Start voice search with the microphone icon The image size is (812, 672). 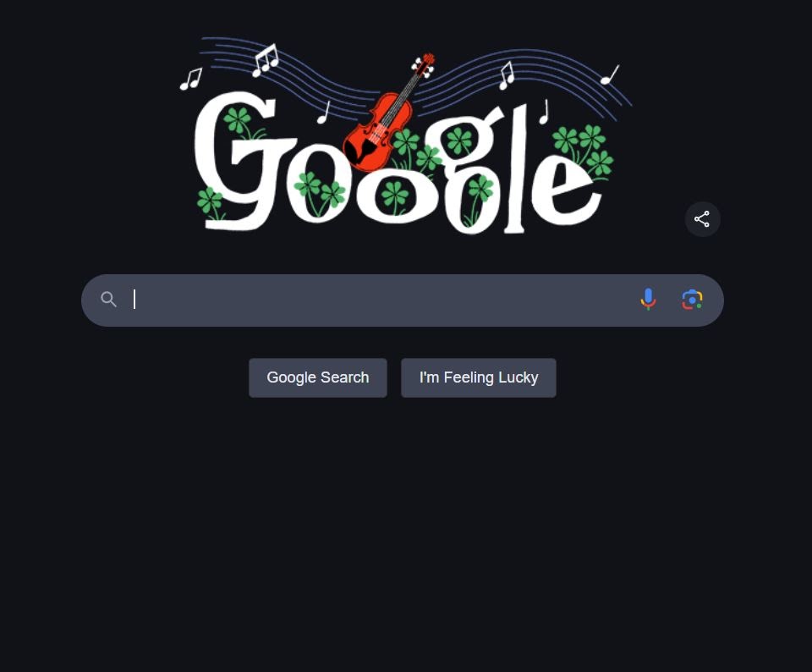tap(648, 300)
